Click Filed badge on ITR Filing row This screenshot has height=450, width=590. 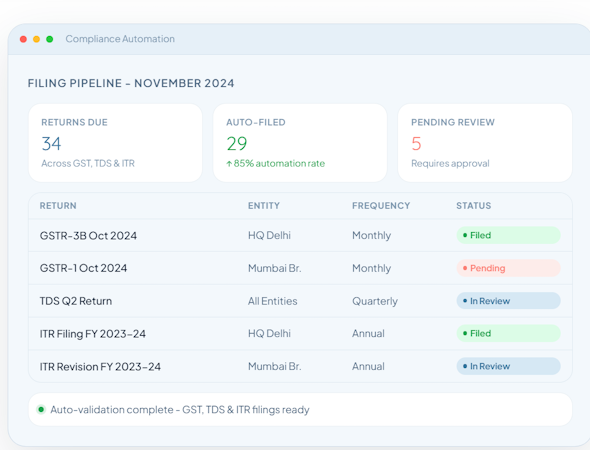pyautogui.click(x=509, y=333)
